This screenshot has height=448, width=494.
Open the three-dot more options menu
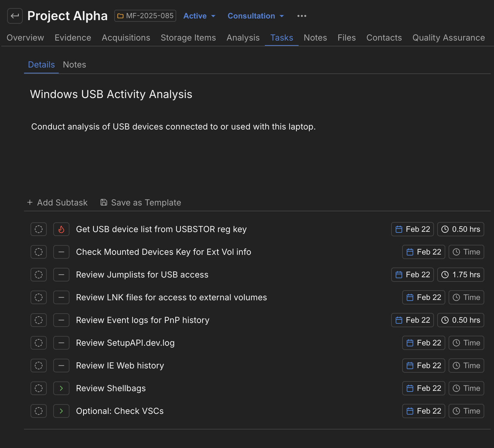(302, 16)
